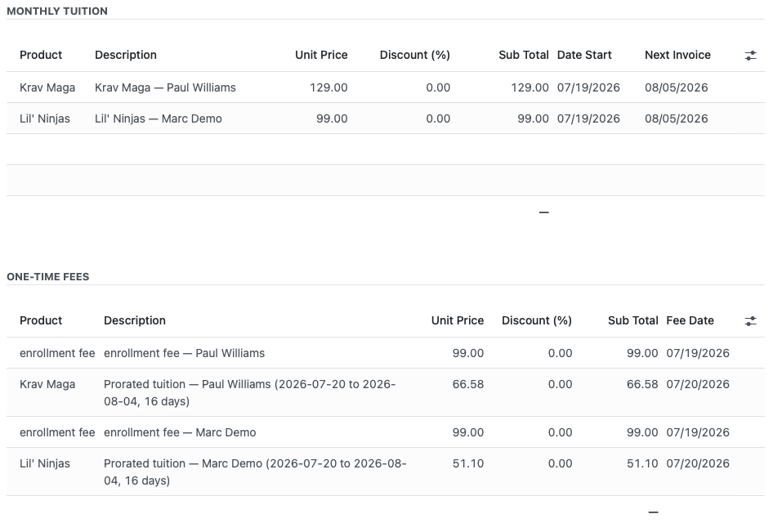Select Krav Maga — Paul Williams description cell
The height and width of the screenshot is (532, 773).
(x=165, y=87)
